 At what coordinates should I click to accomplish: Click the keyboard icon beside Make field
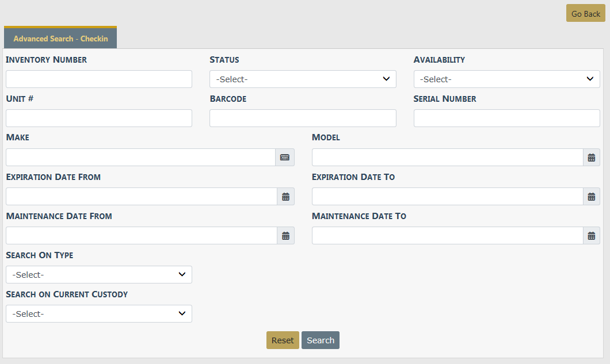[x=285, y=158]
